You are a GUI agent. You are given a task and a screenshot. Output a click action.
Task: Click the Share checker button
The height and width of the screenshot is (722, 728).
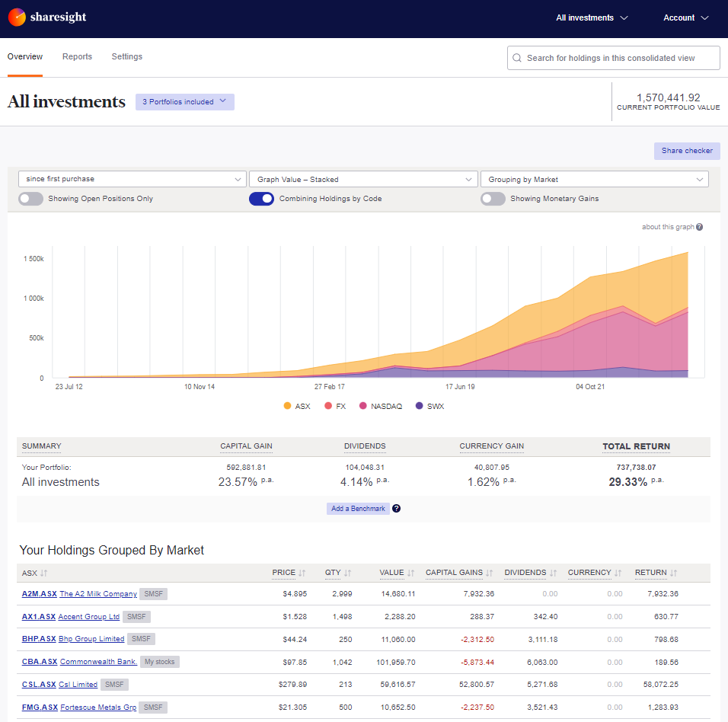coord(686,151)
